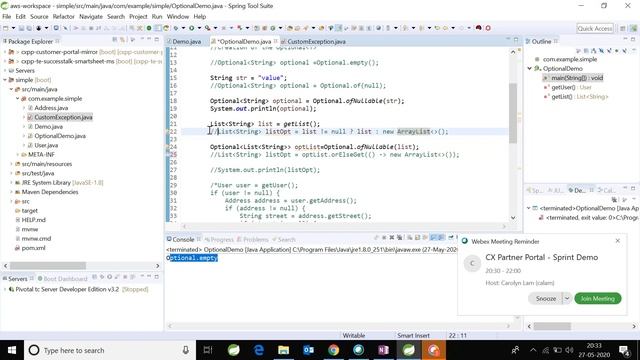The width and height of the screenshot is (640, 360).
Task: Click the red ring toolbar icon
Action: [488, 28]
